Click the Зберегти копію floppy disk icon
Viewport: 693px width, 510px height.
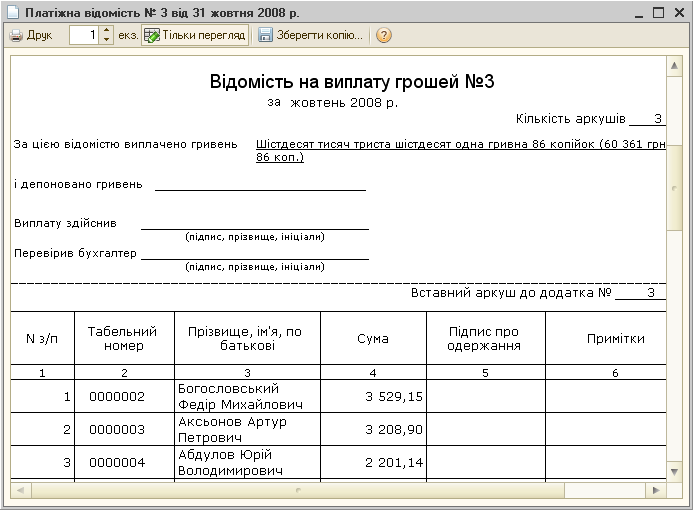coord(265,35)
